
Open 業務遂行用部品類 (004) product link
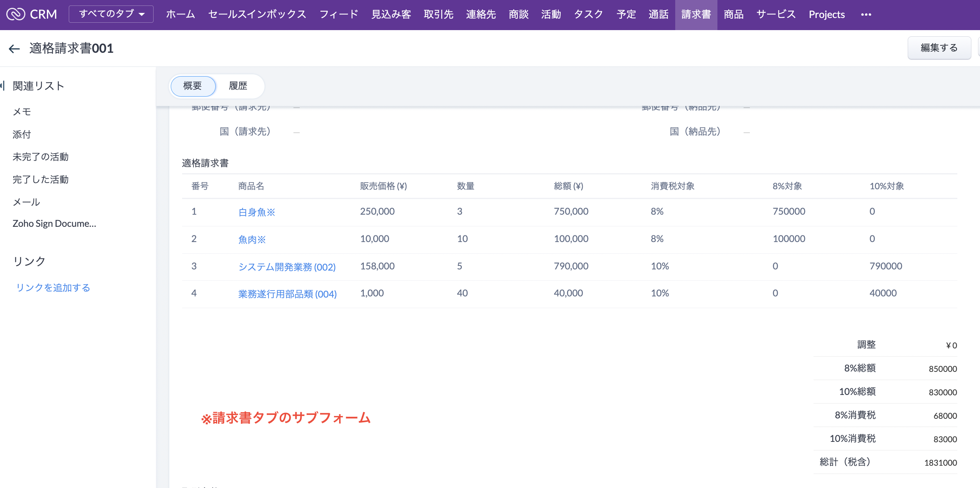[287, 294]
